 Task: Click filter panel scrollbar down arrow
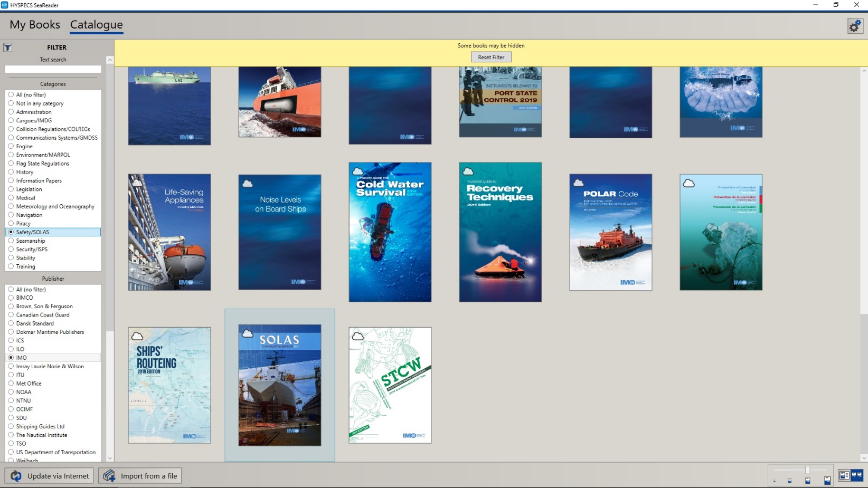tap(110, 458)
